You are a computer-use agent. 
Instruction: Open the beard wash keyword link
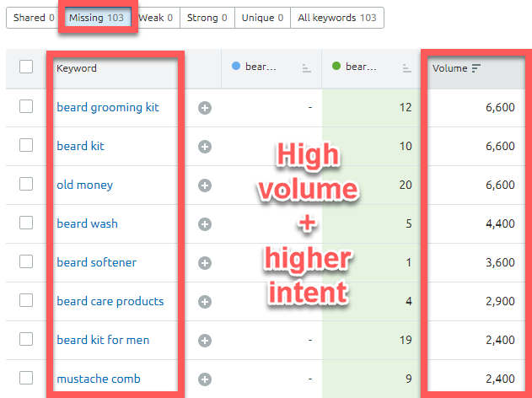[x=87, y=223]
